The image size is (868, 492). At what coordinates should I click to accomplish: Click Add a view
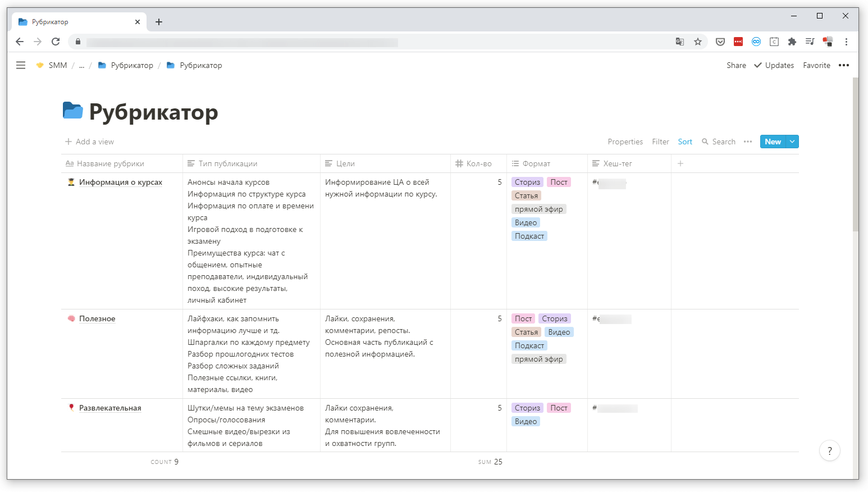point(89,142)
